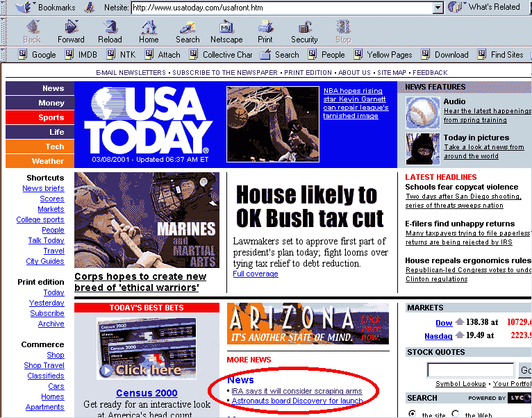Collapse the navigation toolbar grip handle
The image size is (532, 418).
3,31
